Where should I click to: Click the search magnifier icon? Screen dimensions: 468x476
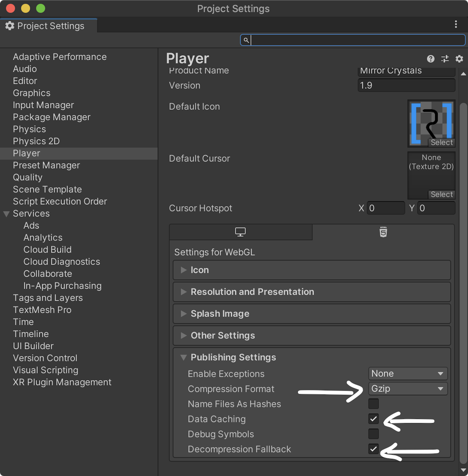click(x=246, y=40)
